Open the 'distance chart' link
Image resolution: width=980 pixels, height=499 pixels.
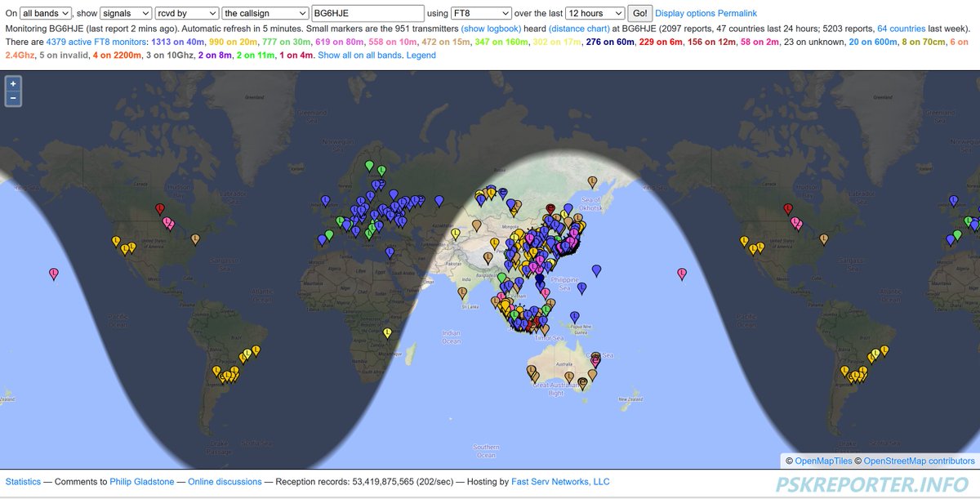[579, 28]
